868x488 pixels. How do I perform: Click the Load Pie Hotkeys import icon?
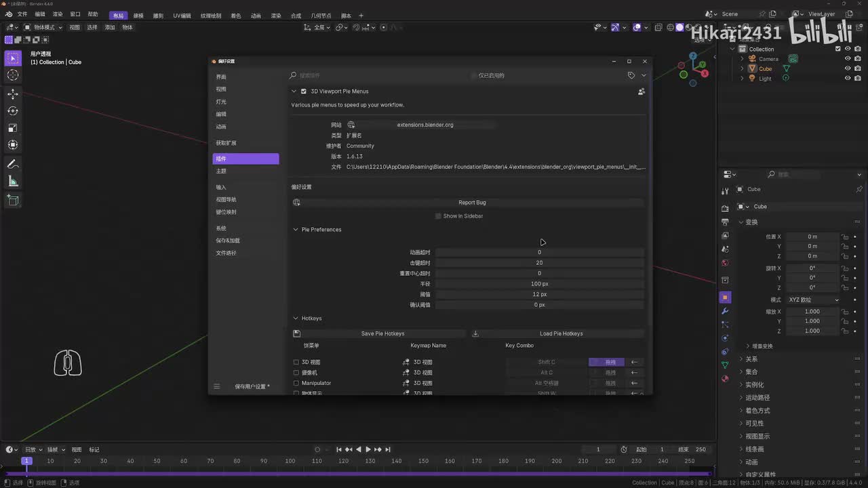pyautogui.click(x=475, y=333)
